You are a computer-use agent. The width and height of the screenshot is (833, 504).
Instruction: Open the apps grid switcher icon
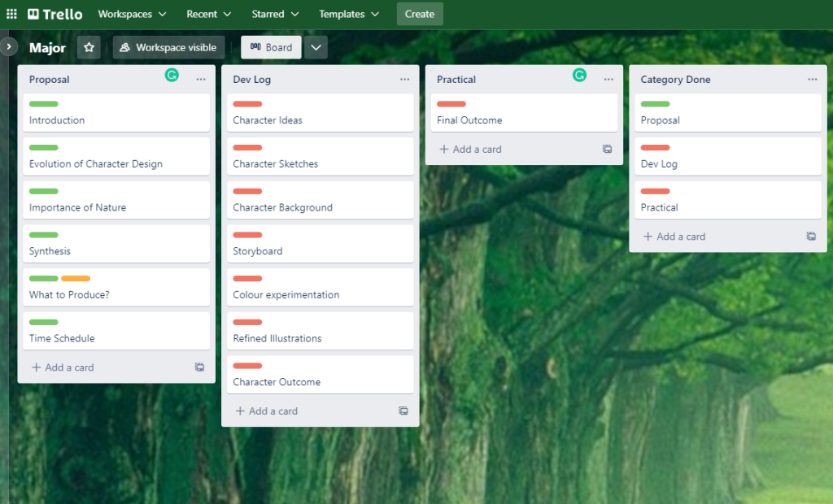coord(11,14)
